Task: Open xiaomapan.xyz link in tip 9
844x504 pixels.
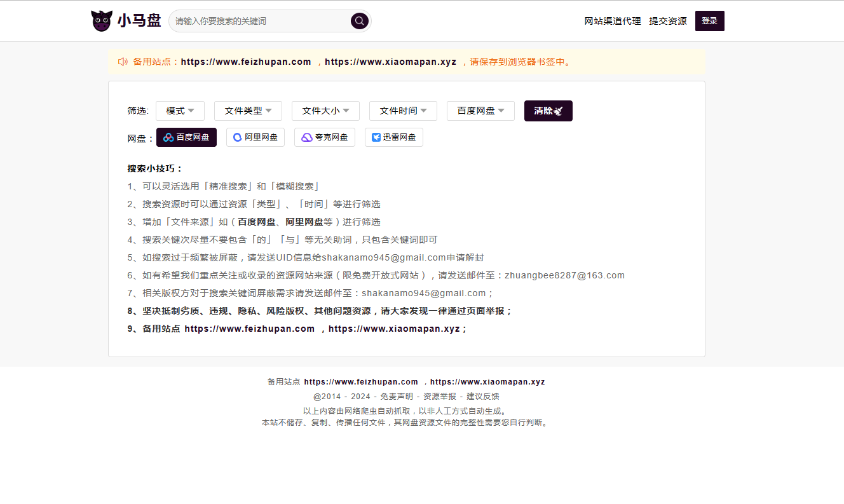Action: pyautogui.click(x=394, y=329)
